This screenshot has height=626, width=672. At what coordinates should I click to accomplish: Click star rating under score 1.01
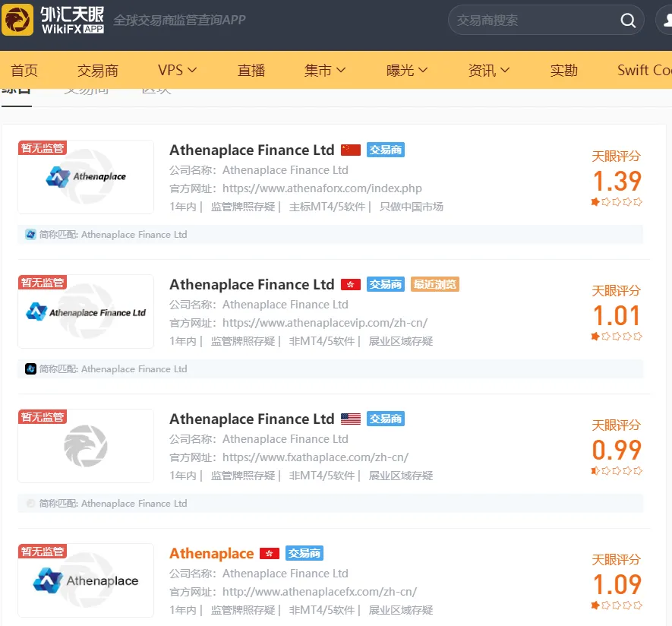pos(617,337)
